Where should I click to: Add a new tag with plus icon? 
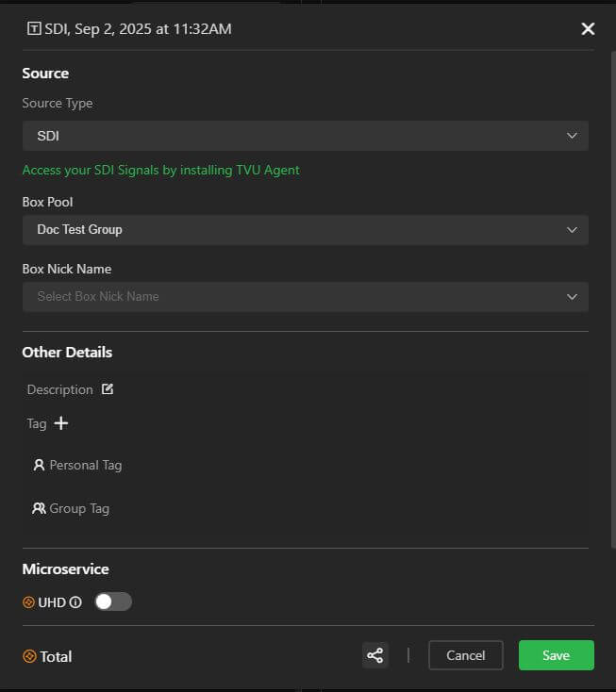(x=61, y=423)
